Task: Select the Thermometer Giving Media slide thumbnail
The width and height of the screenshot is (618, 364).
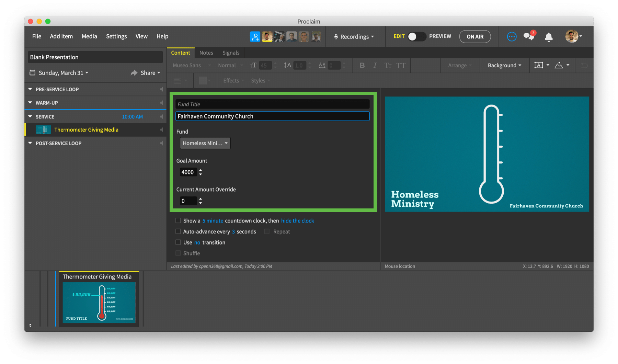Action: [99, 303]
